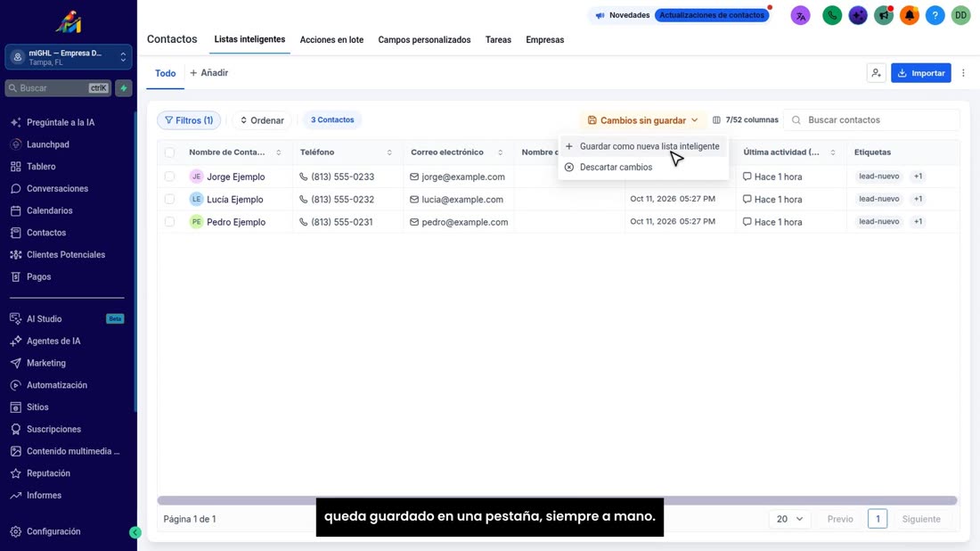
Task: Sort by Nombre de Contacto column arrows
Action: (278, 152)
